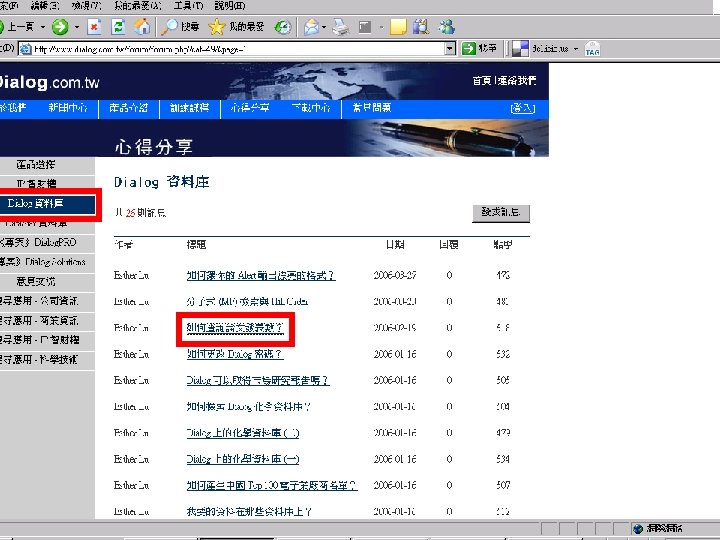Image resolution: width=720 pixels, height=540 pixels.
Task: Click into the address bar URL field
Action: (238, 49)
